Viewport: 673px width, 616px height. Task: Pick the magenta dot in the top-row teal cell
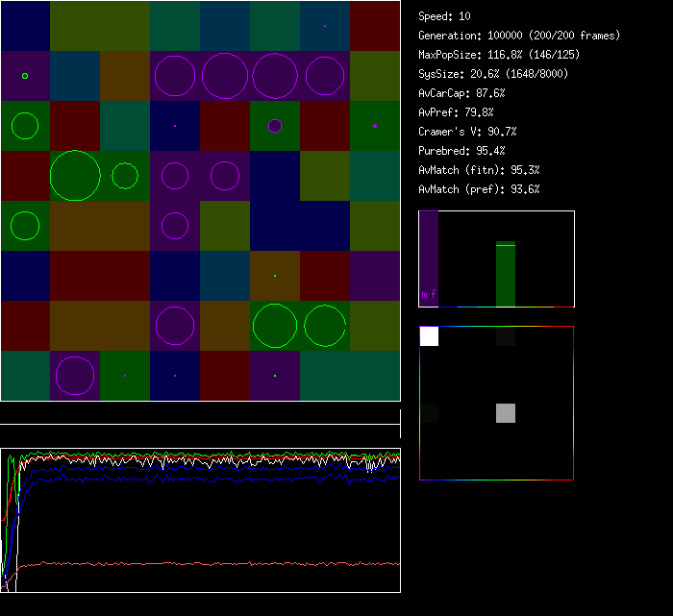click(x=325, y=26)
